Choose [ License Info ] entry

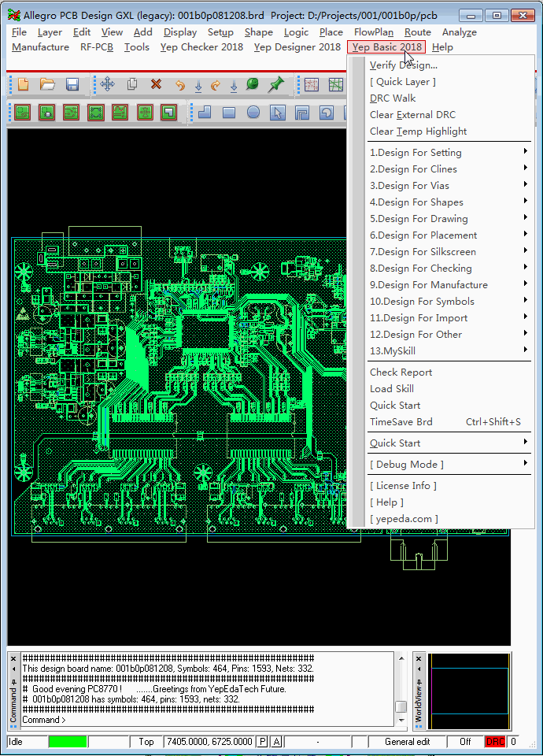(x=449, y=486)
